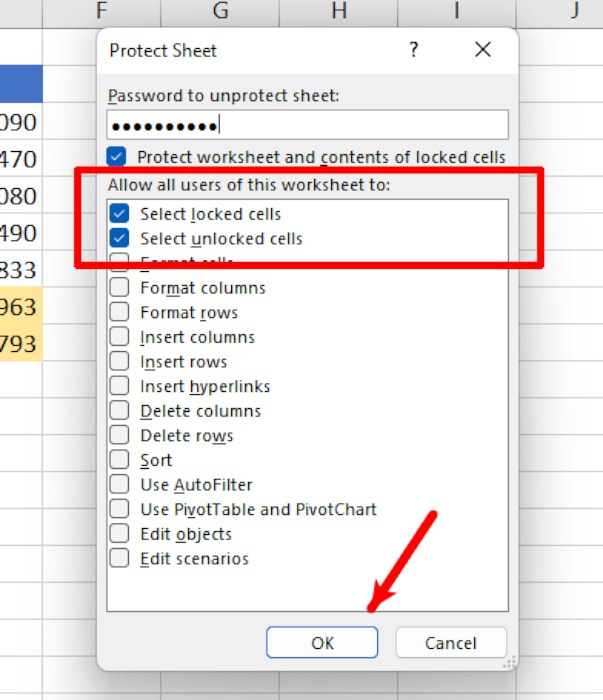The width and height of the screenshot is (603, 700).
Task: Check Edit scenarios option
Action: pyautogui.click(x=119, y=558)
